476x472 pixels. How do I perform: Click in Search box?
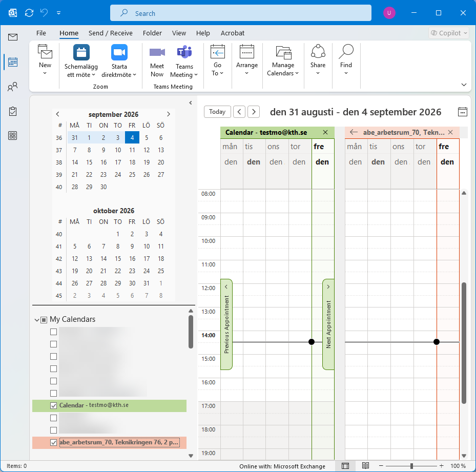tap(241, 13)
